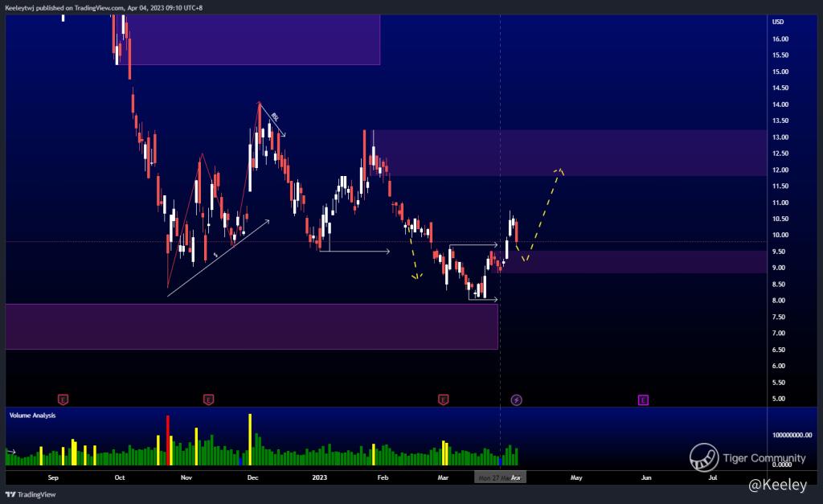This screenshot has width=823, height=504.
Task: Click the 7.00 price axis label
Action: (778, 334)
